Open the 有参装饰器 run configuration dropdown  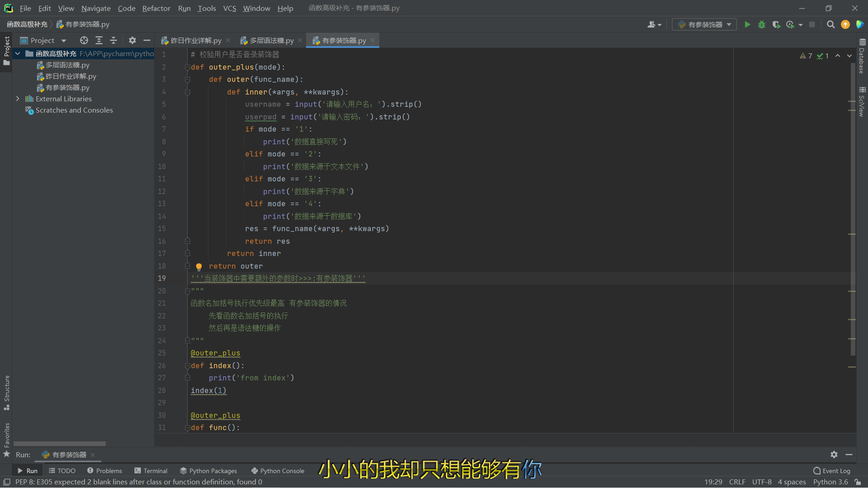[704, 24]
